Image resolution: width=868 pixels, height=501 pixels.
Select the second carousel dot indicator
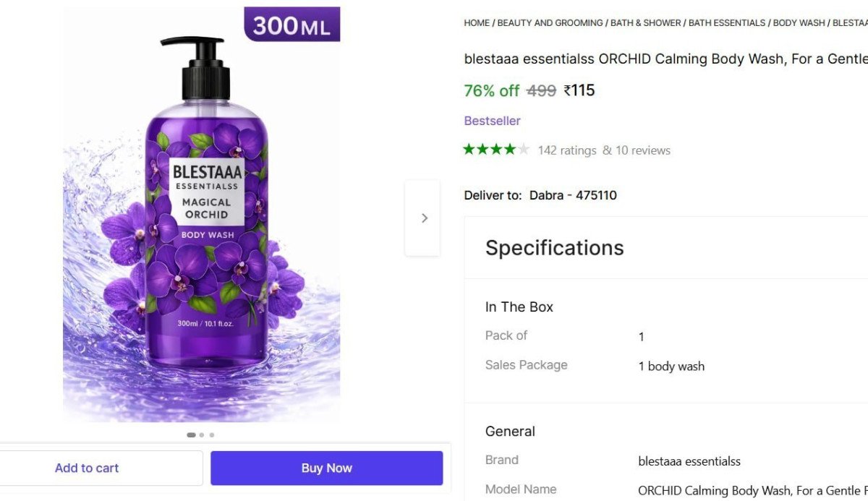[x=202, y=434]
